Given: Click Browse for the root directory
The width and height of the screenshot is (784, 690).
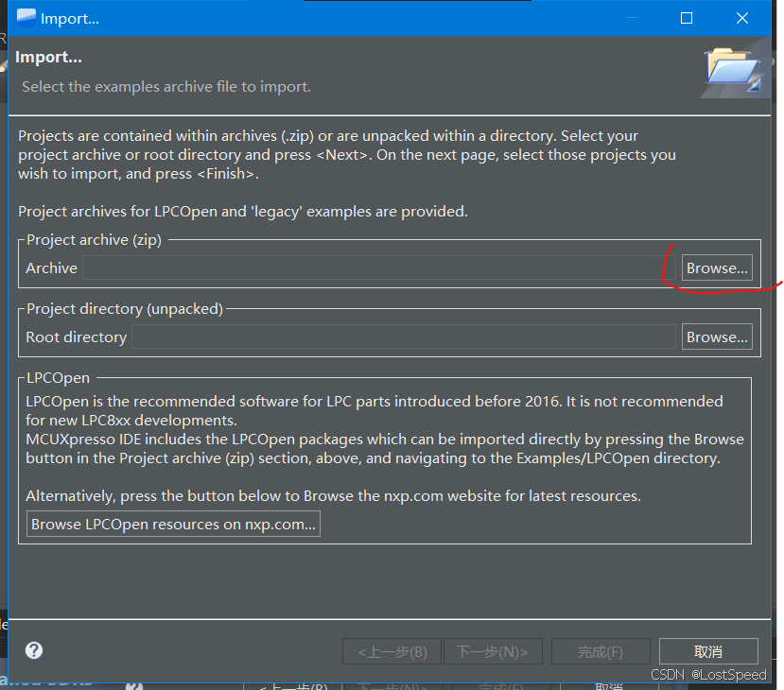Looking at the screenshot, I should click(717, 336).
